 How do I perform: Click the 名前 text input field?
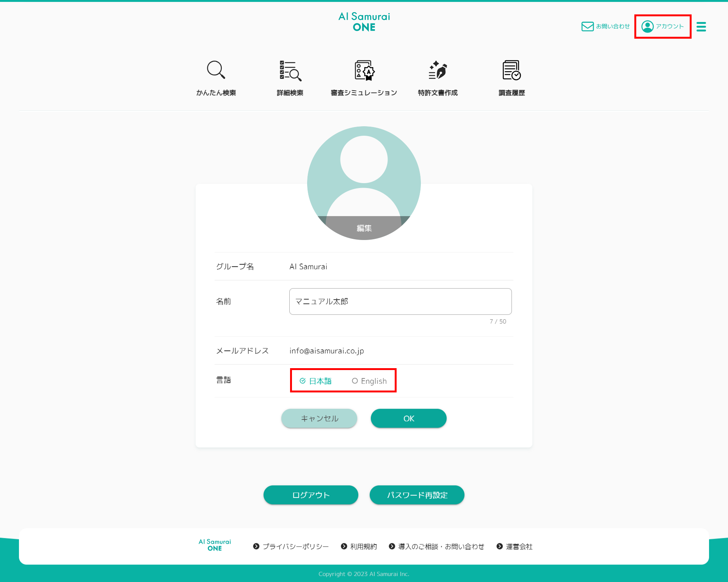pos(400,301)
